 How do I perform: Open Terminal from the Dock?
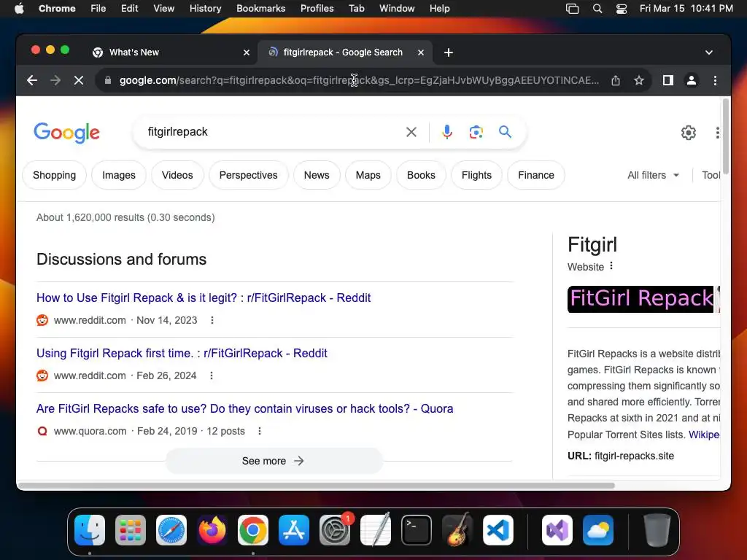coord(417,530)
